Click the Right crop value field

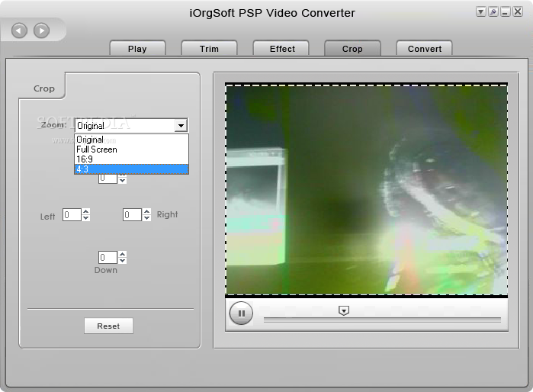132,215
